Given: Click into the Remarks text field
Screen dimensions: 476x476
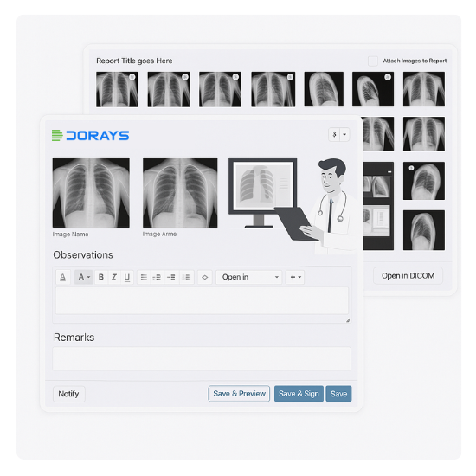Looking at the screenshot, I should click(202, 358).
